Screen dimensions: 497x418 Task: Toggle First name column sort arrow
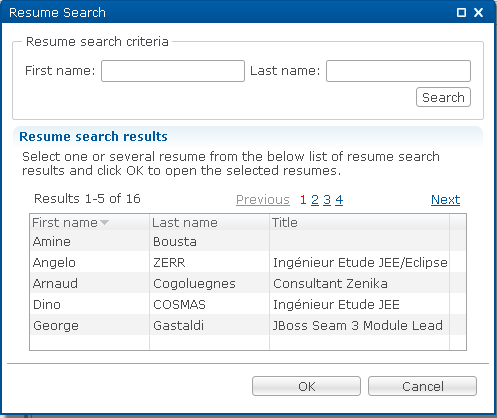(104, 222)
